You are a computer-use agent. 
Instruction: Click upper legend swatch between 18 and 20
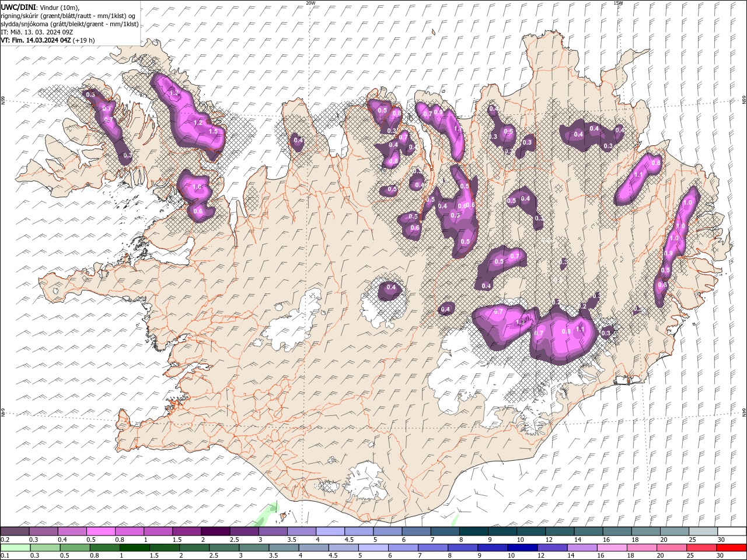pyautogui.click(x=645, y=531)
